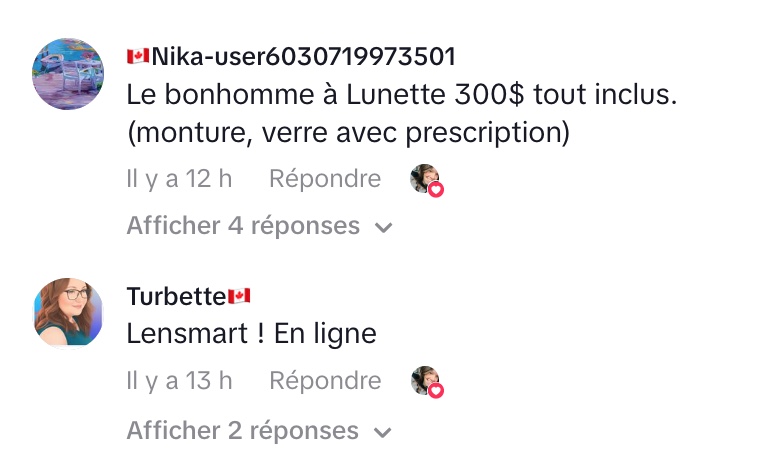Click the Canadian flag before Nika's username

coord(138,55)
